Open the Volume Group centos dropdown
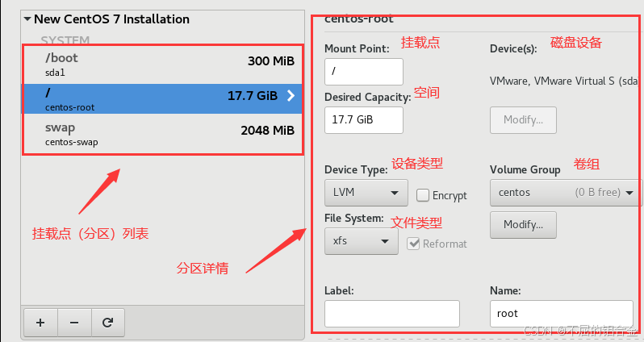The width and height of the screenshot is (644, 342). 566,193
